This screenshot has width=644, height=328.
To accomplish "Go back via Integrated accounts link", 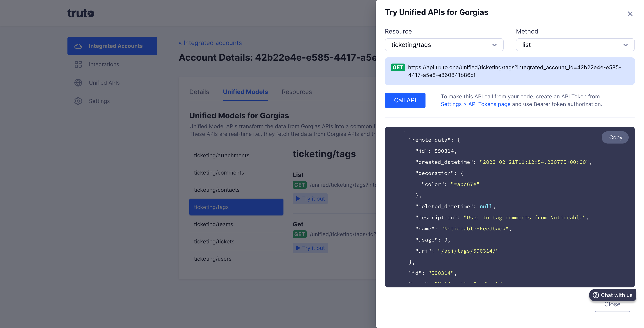I will 210,43.
